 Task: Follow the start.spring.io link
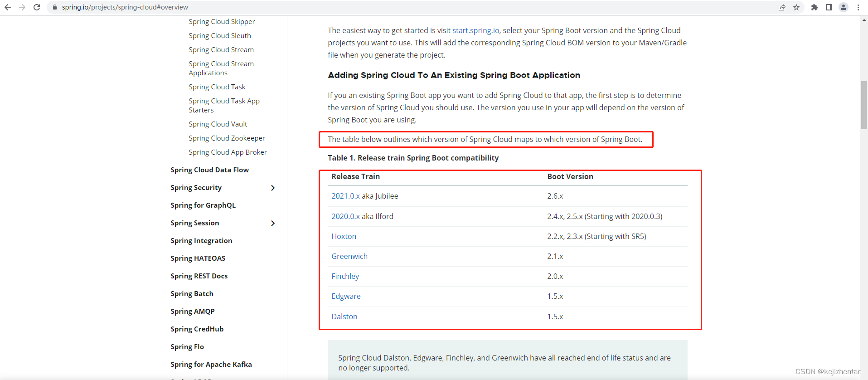click(x=476, y=30)
